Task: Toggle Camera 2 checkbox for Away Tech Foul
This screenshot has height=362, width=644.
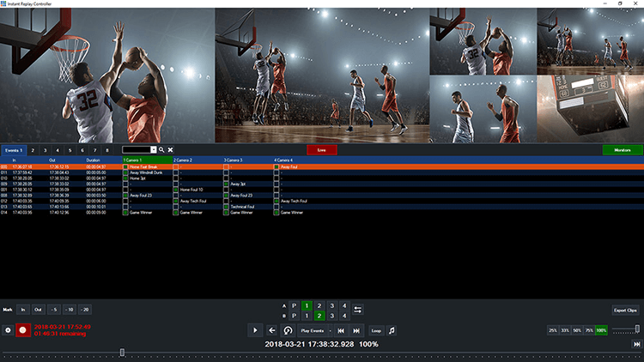Action: (176, 201)
